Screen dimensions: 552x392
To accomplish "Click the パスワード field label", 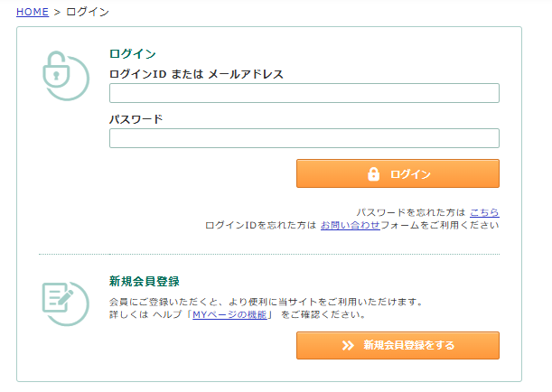I will click(136, 119).
